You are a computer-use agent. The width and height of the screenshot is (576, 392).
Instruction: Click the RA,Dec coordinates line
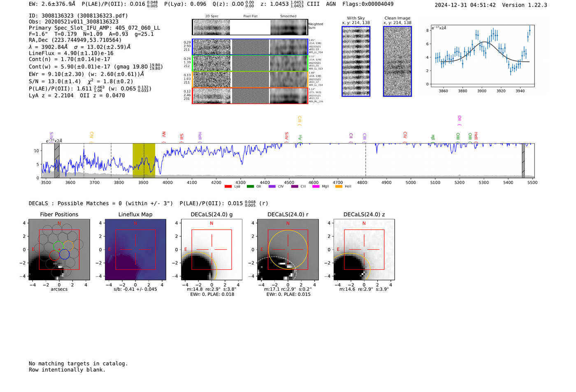tap(75, 40)
